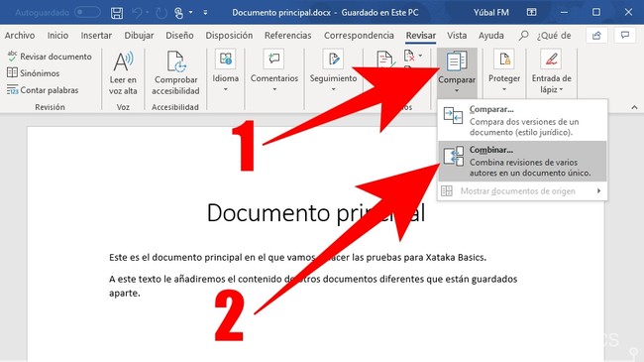Image resolution: width=644 pixels, height=362 pixels.
Task: Open the Archivo menu tab
Action: click(x=20, y=36)
